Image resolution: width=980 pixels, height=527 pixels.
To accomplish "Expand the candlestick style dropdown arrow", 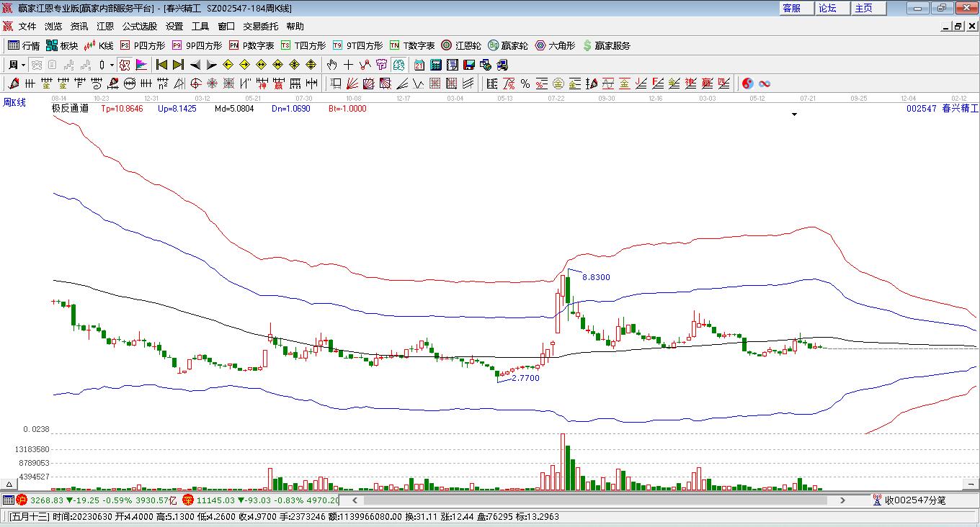I will click(112, 65).
